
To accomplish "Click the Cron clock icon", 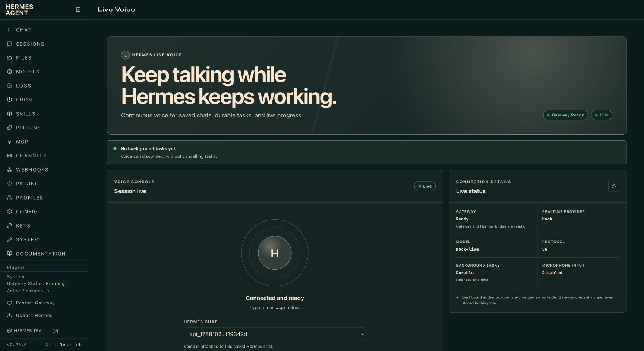I will [x=9, y=100].
